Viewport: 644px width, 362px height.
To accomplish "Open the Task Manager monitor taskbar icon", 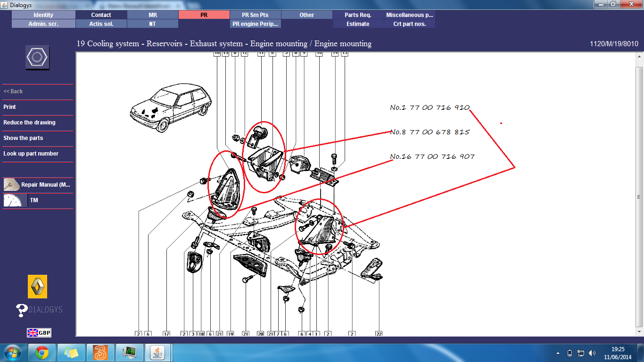I will click(129, 352).
